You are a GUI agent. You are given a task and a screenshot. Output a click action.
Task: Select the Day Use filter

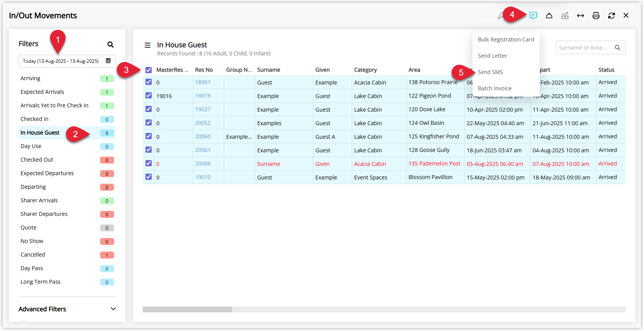point(67,146)
